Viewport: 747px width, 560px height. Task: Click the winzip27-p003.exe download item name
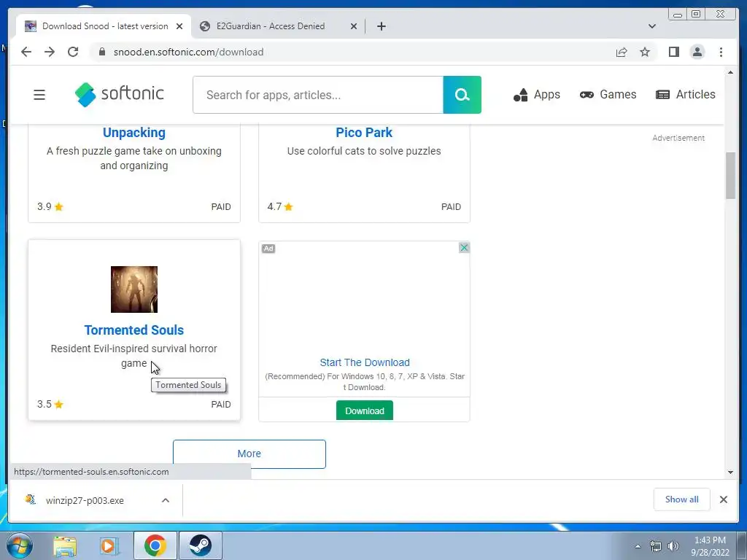point(85,500)
